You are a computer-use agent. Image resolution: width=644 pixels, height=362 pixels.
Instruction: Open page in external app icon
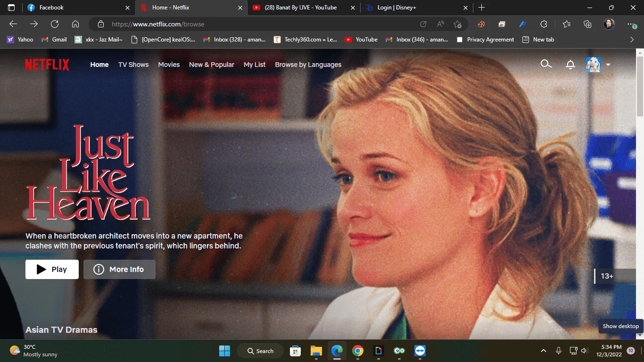click(423, 24)
